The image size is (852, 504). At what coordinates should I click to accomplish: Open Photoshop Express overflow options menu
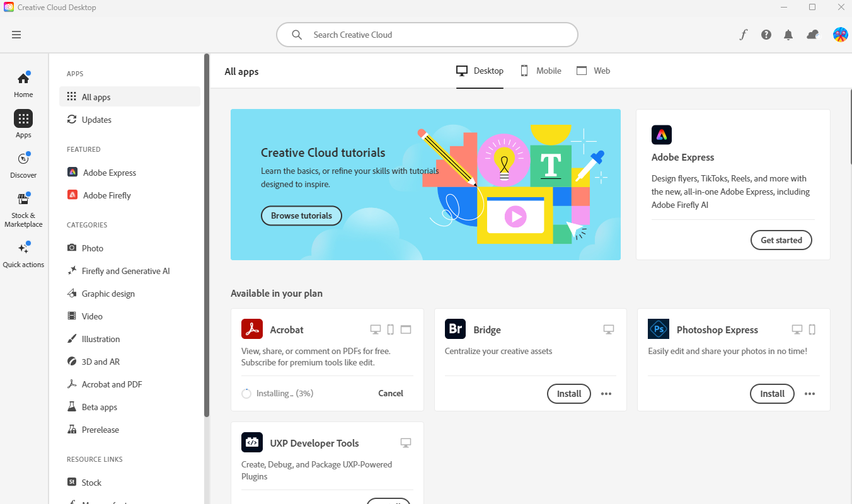point(810,393)
